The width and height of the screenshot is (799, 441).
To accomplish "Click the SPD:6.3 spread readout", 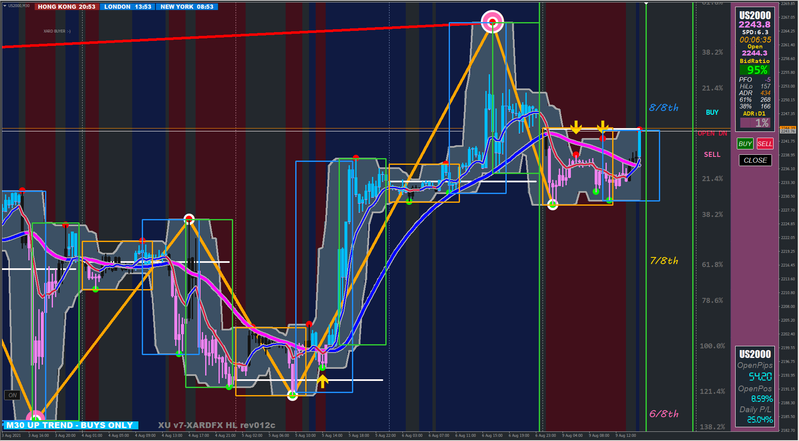I will 755,32.
